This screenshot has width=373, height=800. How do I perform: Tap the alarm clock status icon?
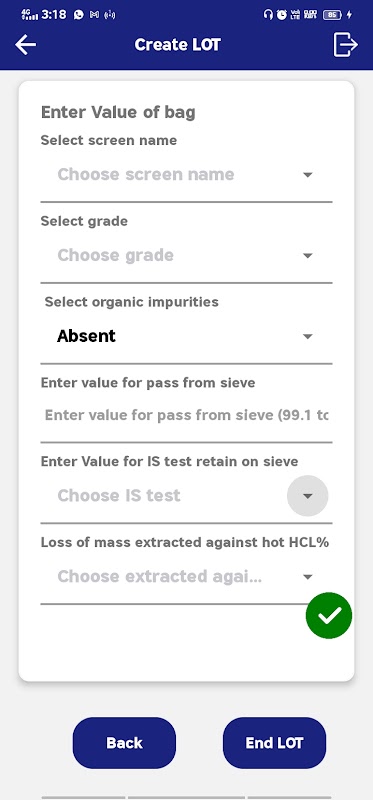tap(282, 15)
